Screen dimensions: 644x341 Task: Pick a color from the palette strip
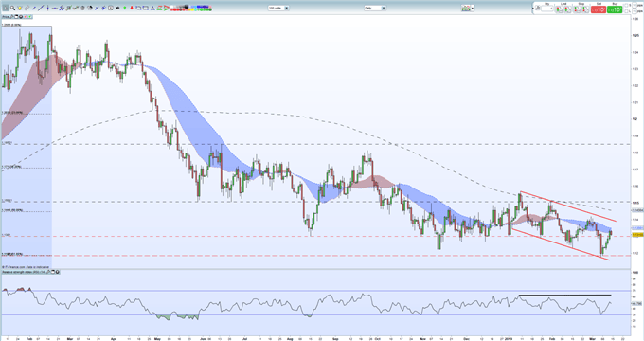point(191,8)
